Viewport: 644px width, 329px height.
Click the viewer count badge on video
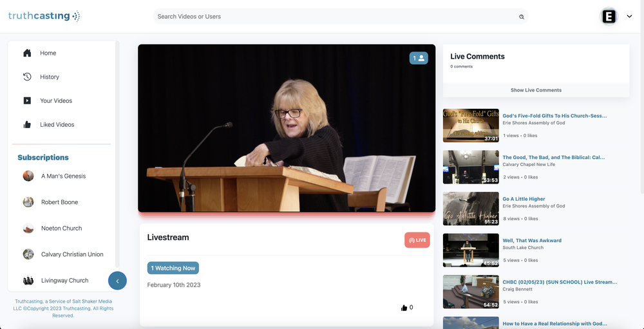coord(419,59)
